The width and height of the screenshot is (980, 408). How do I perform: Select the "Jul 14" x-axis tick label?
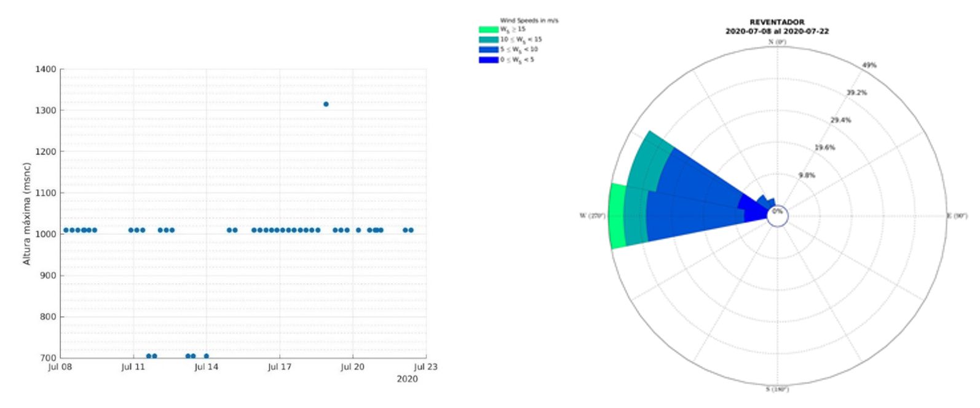206,367
